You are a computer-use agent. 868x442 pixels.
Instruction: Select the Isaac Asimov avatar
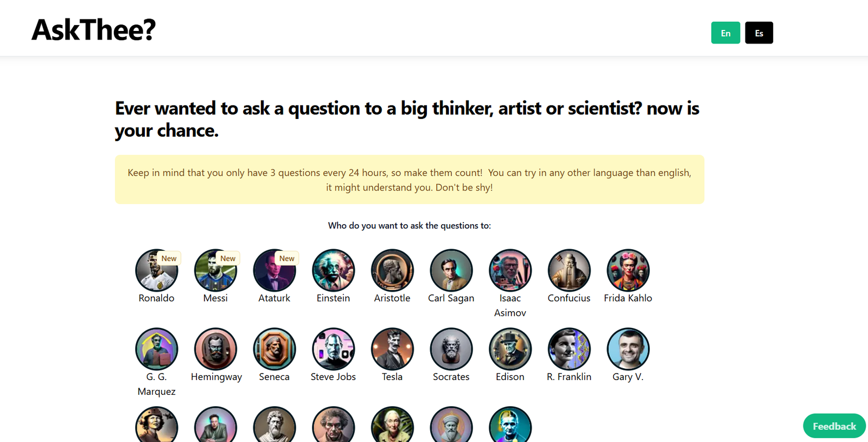click(x=510, y=270)
